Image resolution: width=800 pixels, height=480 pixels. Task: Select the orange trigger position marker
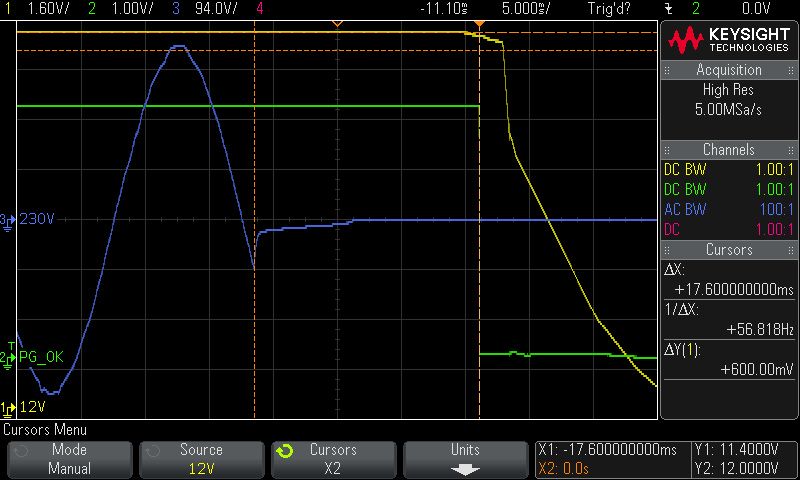coord(479,24)
